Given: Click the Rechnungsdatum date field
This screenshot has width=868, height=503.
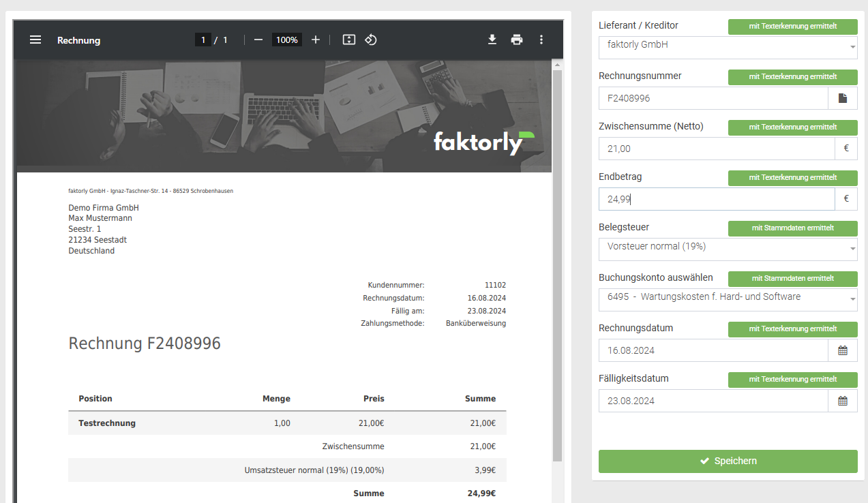Looking at the screenshot, I should click(713, 350).
